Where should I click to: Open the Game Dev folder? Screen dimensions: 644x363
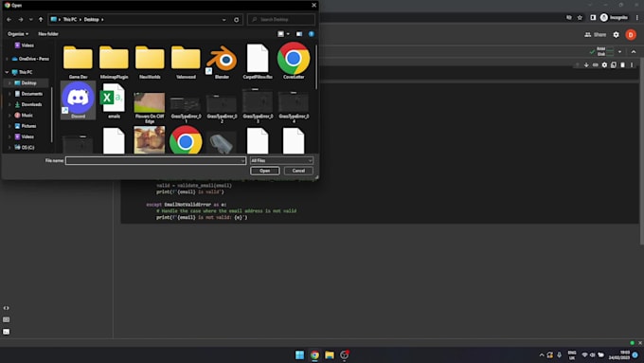(78, 62)
